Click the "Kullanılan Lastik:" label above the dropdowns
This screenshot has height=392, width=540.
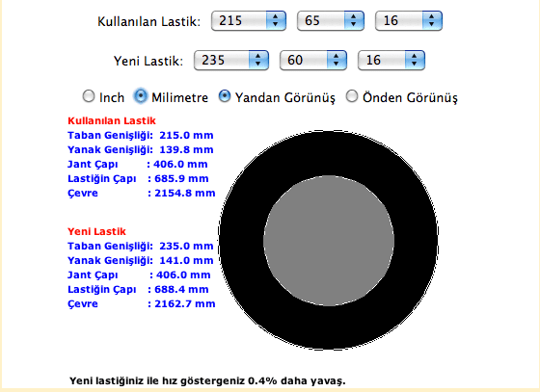(x=148, y=21)
